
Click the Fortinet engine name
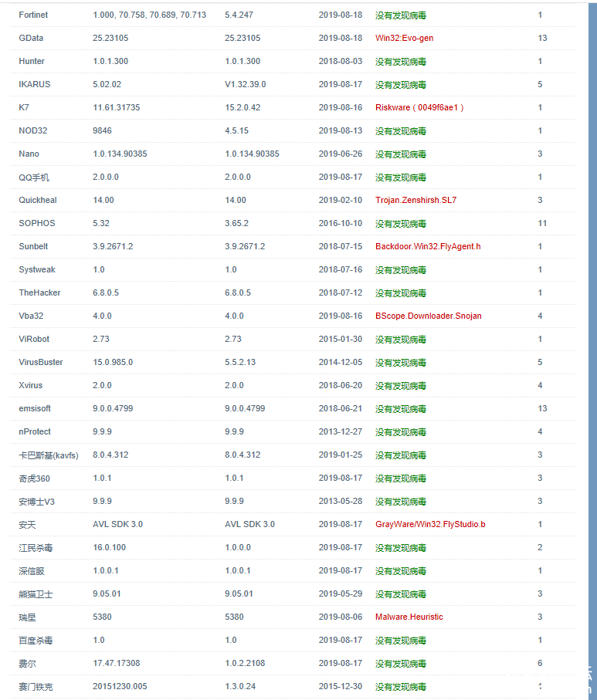tap(33, 15)
